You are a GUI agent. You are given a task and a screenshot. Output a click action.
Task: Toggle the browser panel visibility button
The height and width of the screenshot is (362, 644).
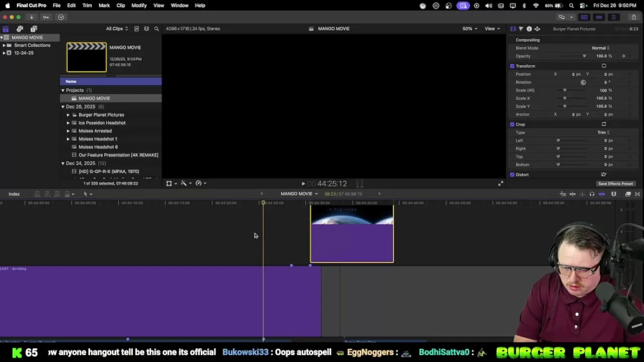point(584,17)
